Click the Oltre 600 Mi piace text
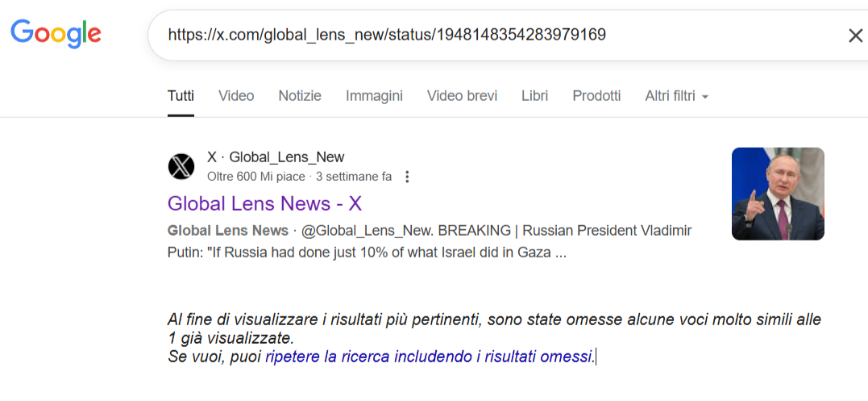Image resolution: width=868 pixels, height=401 pixels. point(256,178)
